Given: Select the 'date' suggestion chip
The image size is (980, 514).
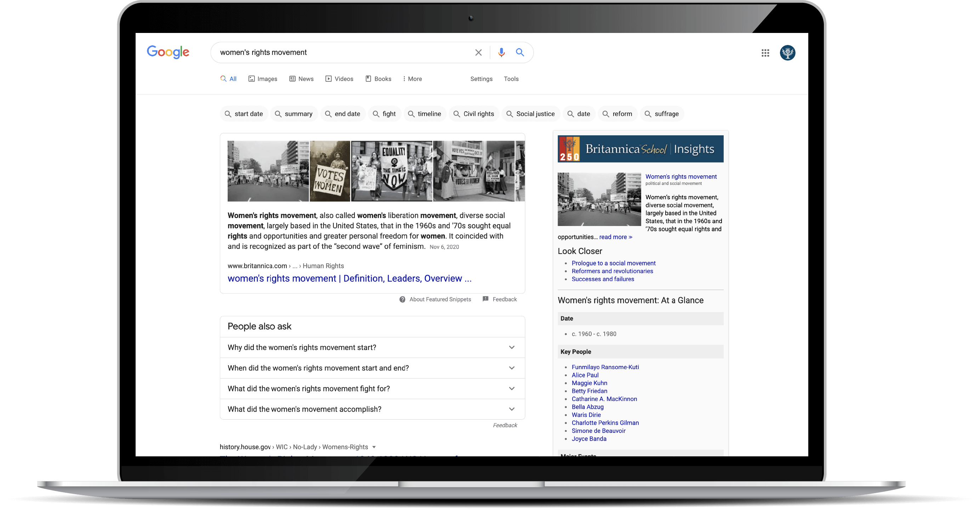Looking at the screenshot, I should pyautogui.click(x=579, y=114).
